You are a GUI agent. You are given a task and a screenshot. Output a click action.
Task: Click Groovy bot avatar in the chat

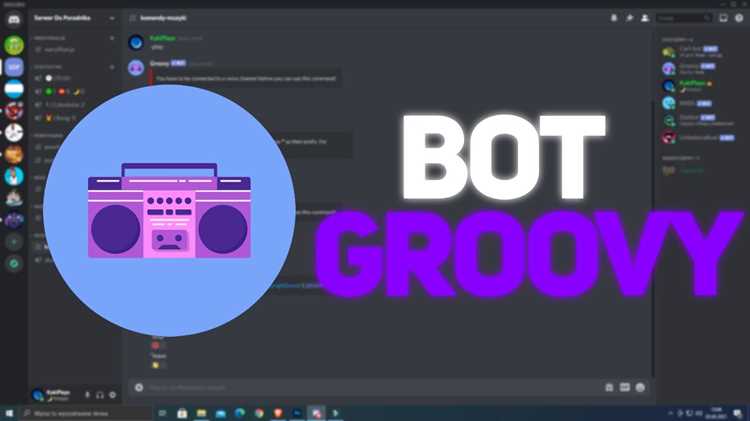136,68
